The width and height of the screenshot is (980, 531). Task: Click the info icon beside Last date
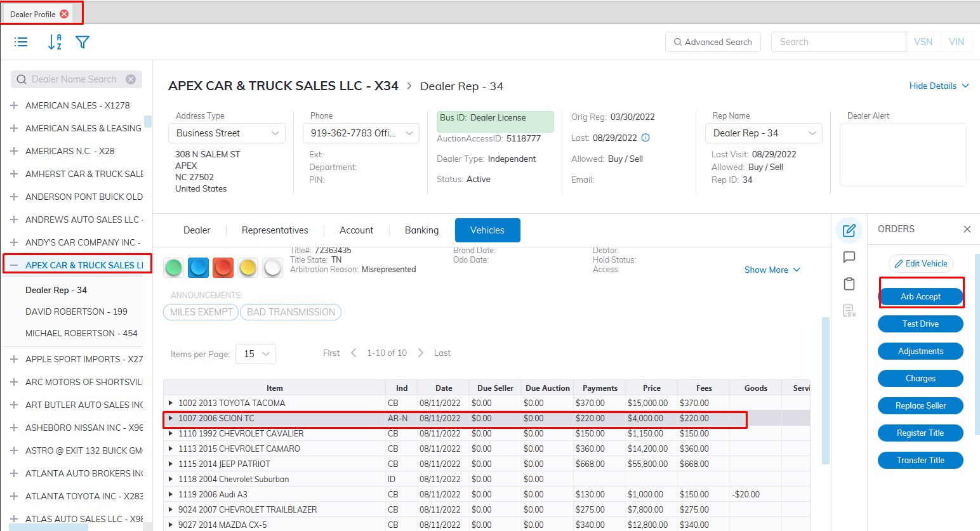tap(646, 138)
